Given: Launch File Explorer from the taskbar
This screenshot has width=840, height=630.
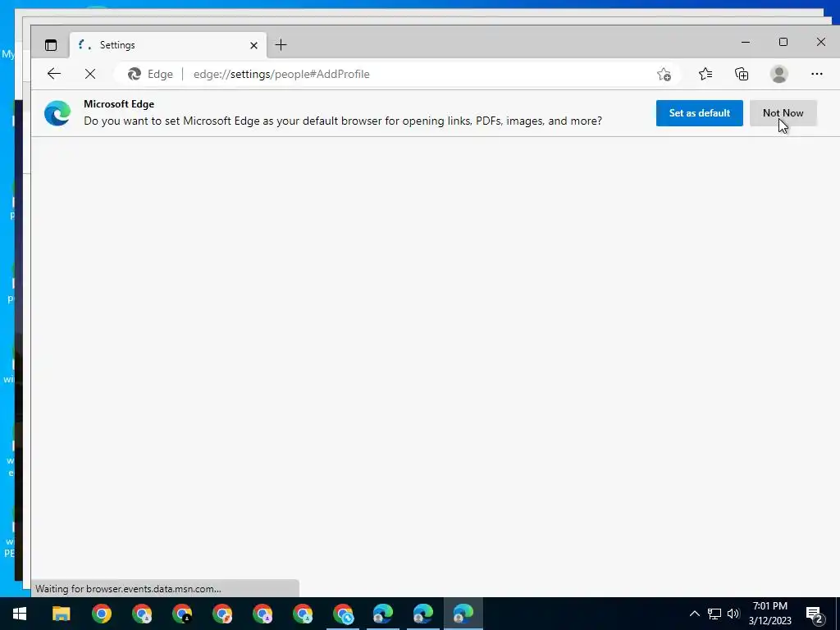Looking at the screenshot, I should tap(61, 614).
